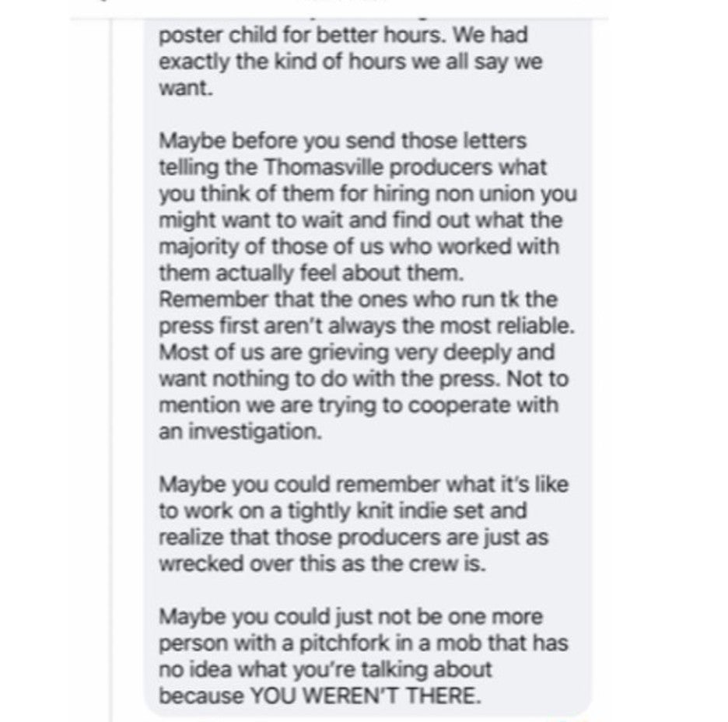Image resolution: width=728 pixels, height=722 pixels.
Task: Click "Maybe before you send those letters" line
Action: coord(343,141)
